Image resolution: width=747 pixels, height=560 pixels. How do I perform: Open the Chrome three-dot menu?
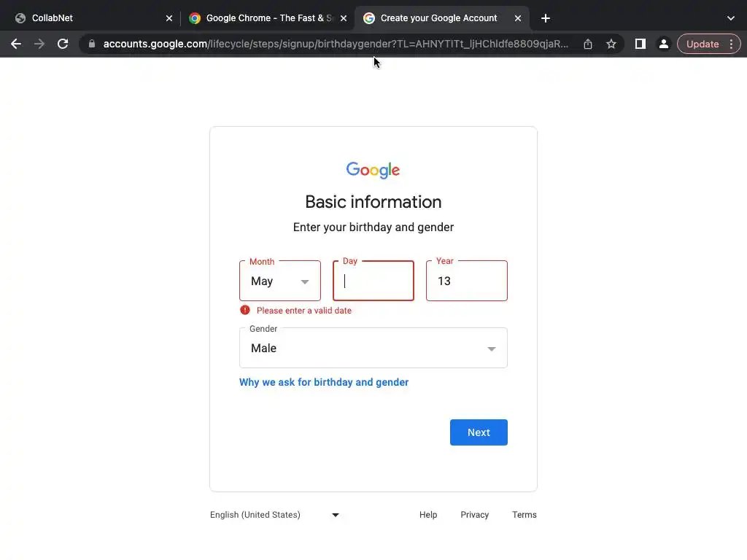pyautogui.click(x=731, y=44)
